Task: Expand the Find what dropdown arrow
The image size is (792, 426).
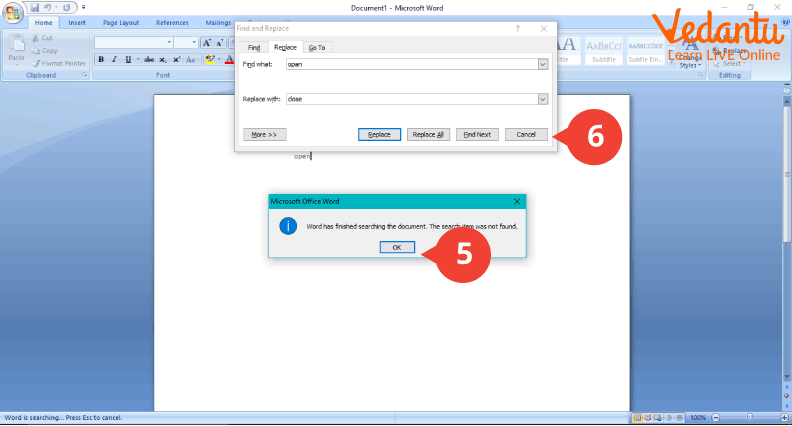Action: pos(543,64)
